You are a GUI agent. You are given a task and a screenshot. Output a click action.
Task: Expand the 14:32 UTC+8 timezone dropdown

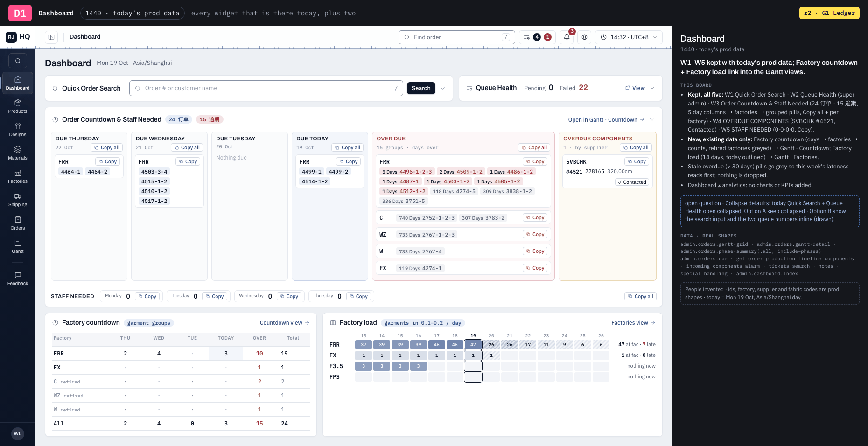click(629, 37)
